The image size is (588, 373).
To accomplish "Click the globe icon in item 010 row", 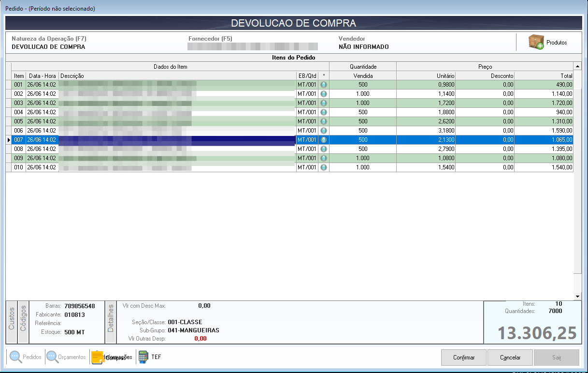I will click(324, 167).
